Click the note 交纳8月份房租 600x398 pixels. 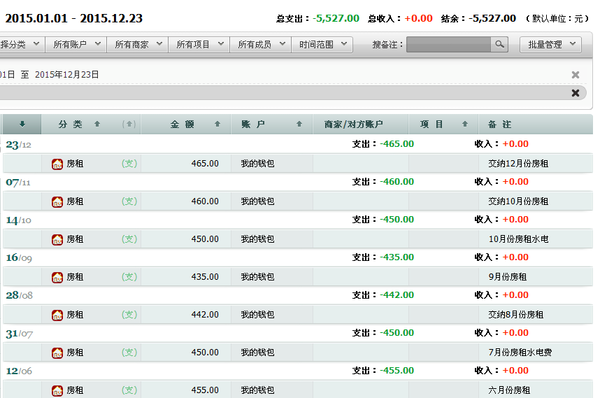point(515,315)
